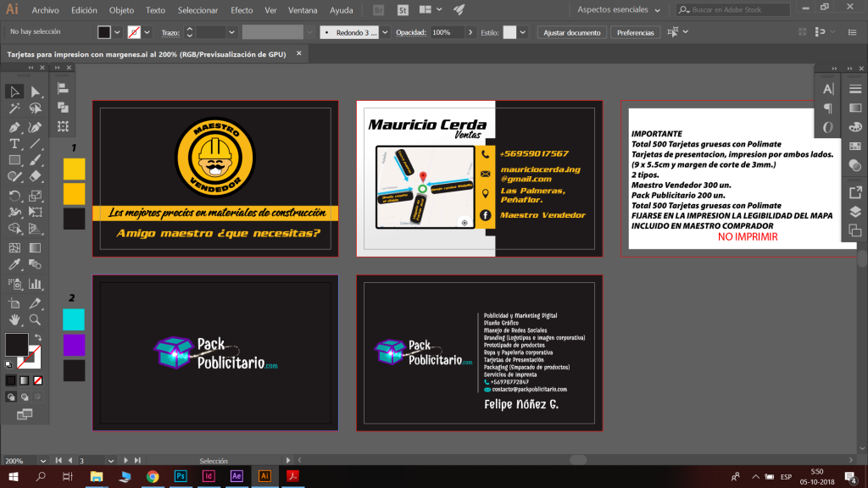Expand the Opacidad slider arrow

470,33
